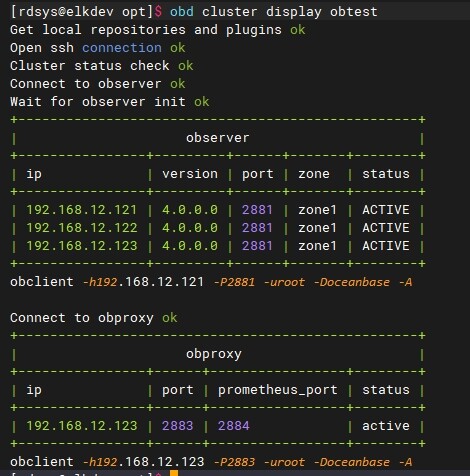470x476 pixels.
Task: Click the 'status' header in observer table
Action: (x=386, y=174)
